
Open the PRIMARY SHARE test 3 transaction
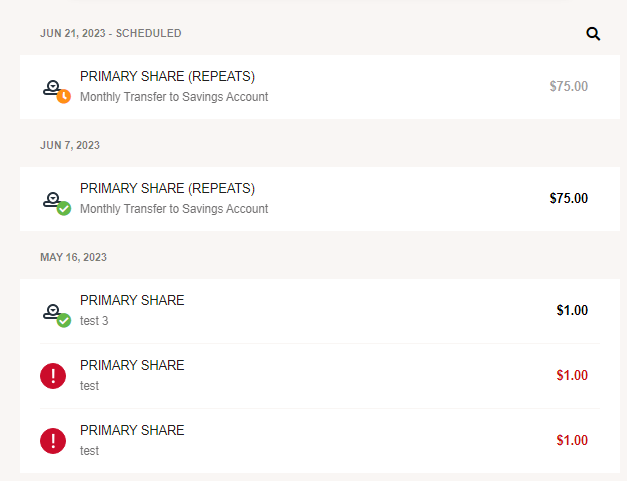pos(320,311)
